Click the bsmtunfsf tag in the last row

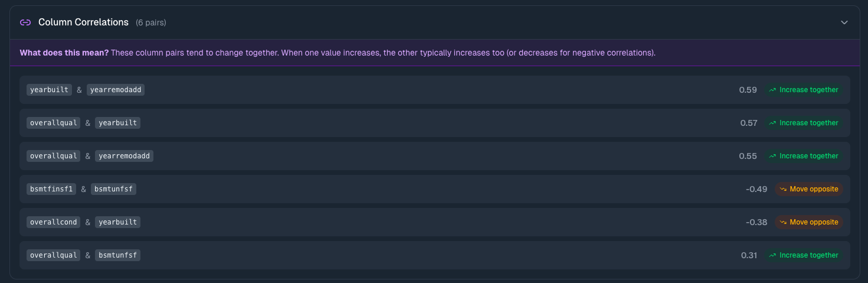pos(117,255)
